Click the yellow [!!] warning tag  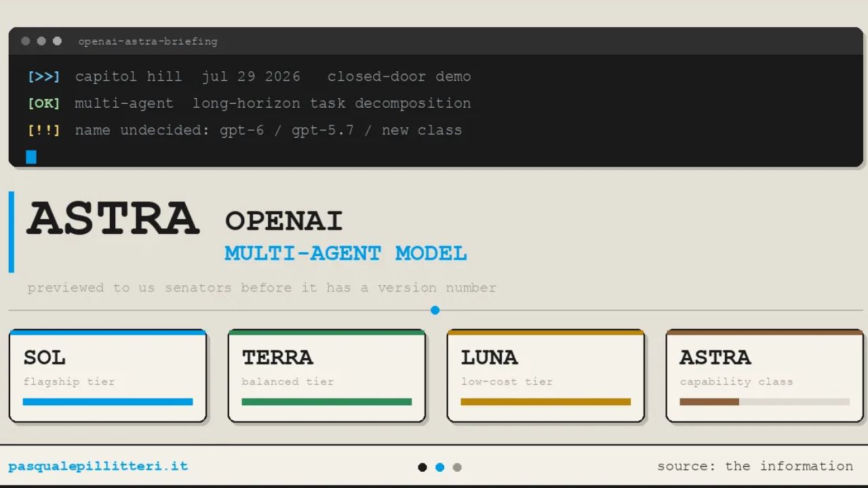pos(43,130)
